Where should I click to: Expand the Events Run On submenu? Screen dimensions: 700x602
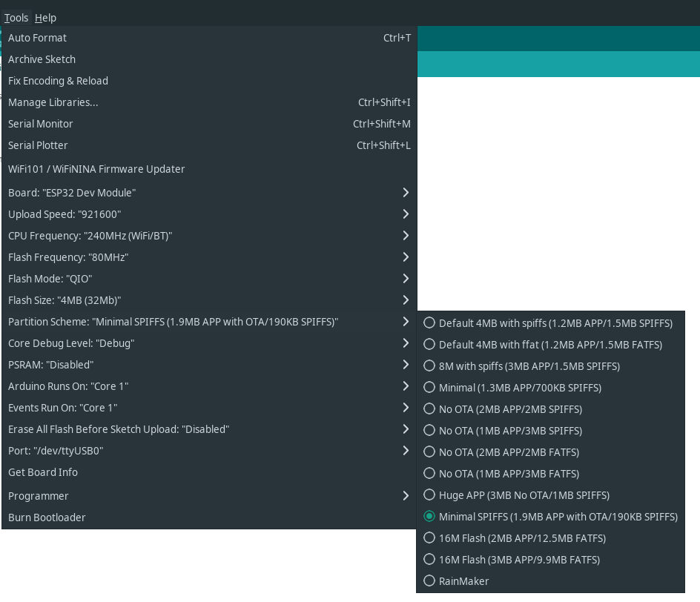click(209, 408)
